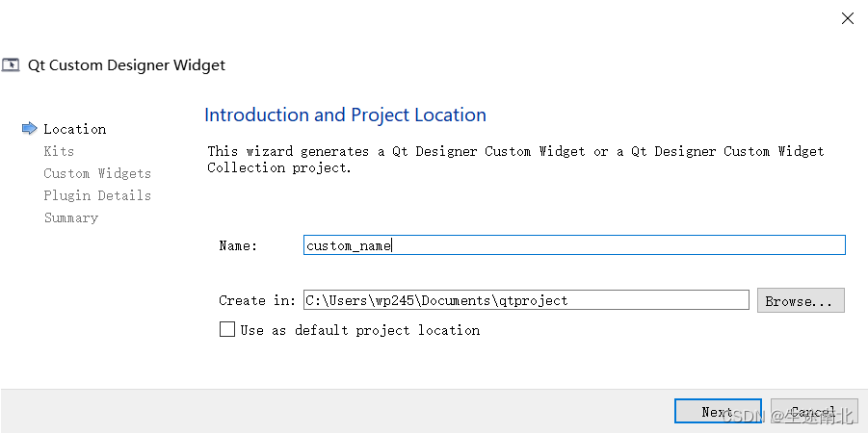The height and width of the screenshot is (434, 868).
Task: Click the blue arrow beside Location step
Action: coord(29,129)
